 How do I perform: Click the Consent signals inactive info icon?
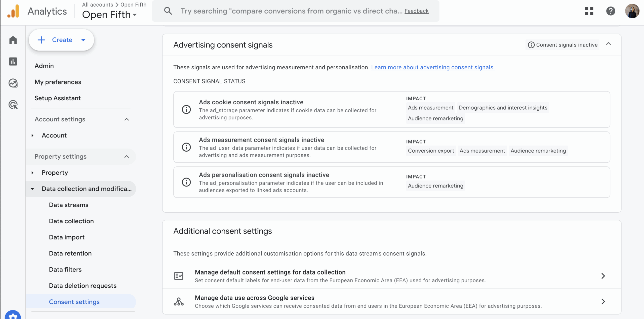pyautogui.click(x=531, y=45)
